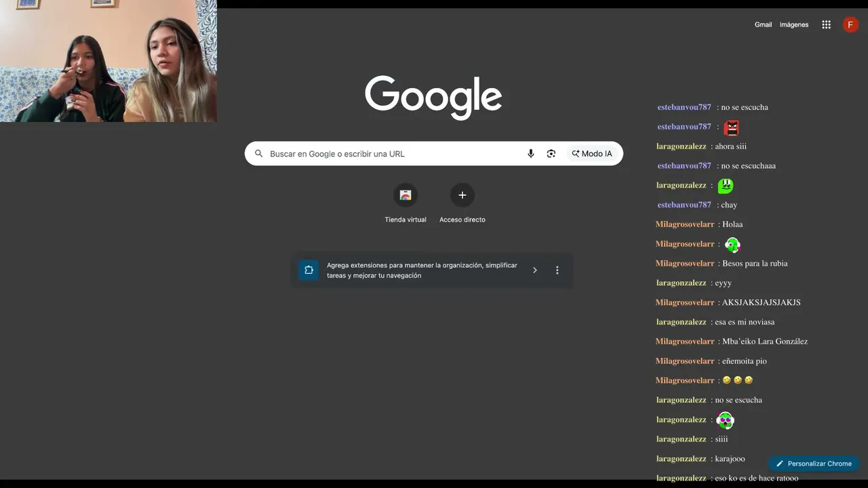Click the message 'eñemoita pio'
The image size is (868, 488).
click(x=745, y=361)
